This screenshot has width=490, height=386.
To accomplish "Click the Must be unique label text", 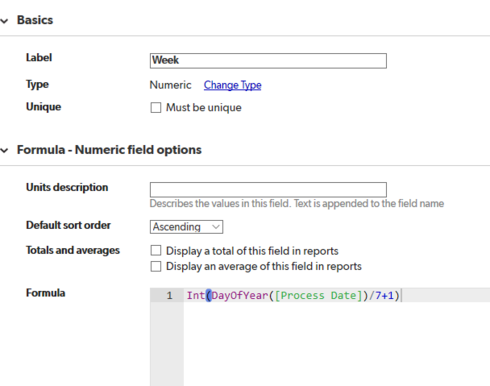I will (204, 108).
